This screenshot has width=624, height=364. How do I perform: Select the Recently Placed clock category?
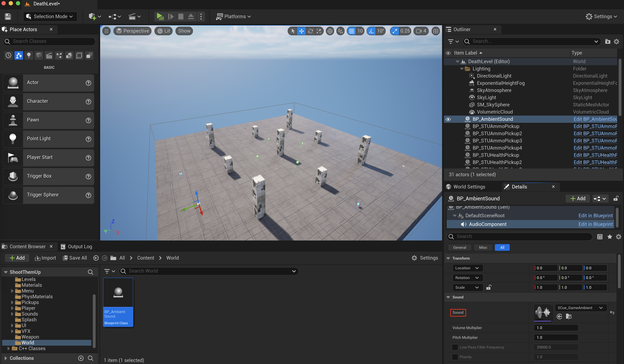(x=8, y=55)
